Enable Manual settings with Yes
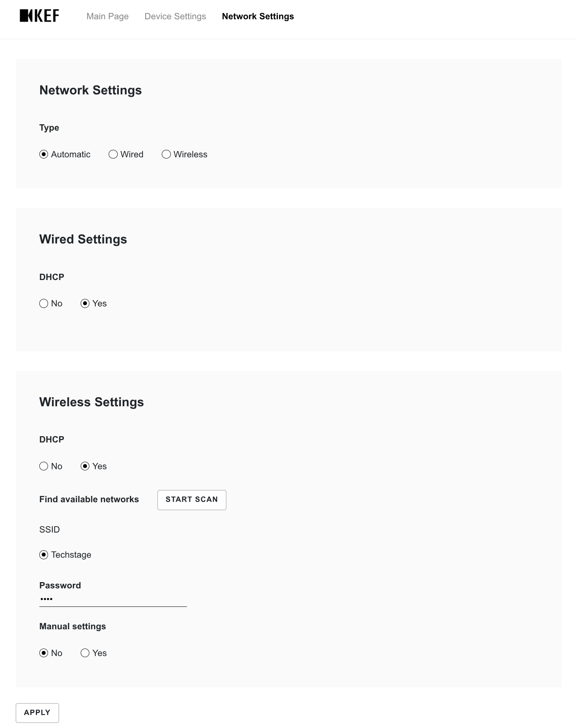577x728 pixels. (x=85, y=653)
